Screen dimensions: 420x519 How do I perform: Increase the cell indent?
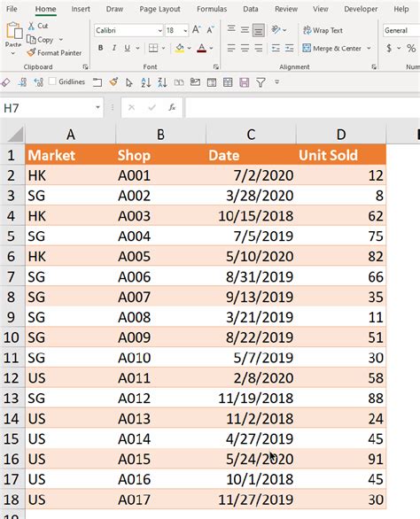289,49
